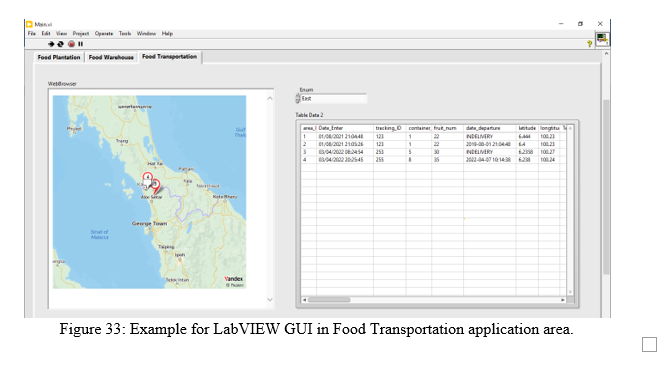Click the red Abort Execution button
The width and height of the screenshot is (662, 388).
point(71,44)
